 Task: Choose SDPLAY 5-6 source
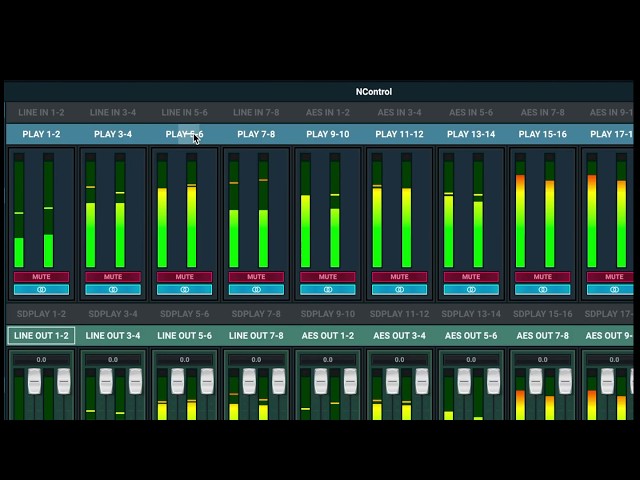[184, 314]
